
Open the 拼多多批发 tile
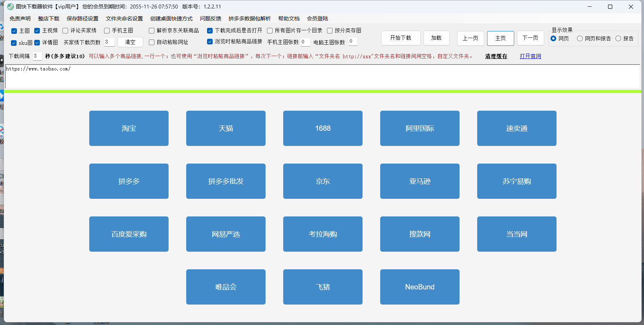226,181
